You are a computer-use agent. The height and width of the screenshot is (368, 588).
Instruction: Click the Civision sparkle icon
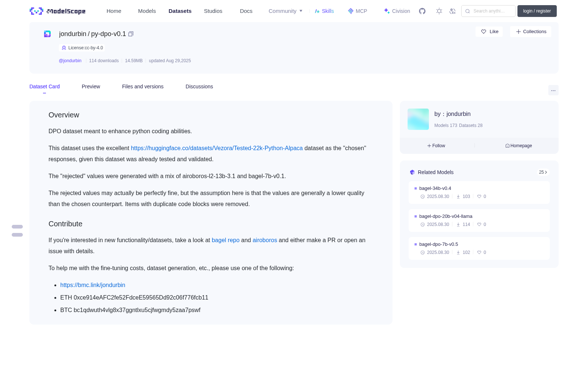(x=387, y=11)
